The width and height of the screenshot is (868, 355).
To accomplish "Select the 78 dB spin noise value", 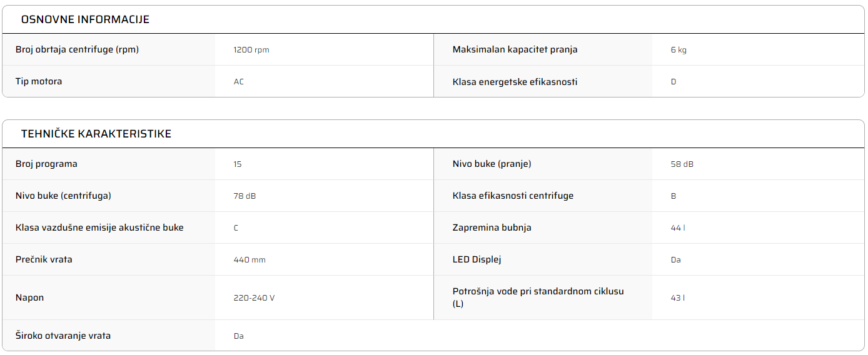I will 245,196.
